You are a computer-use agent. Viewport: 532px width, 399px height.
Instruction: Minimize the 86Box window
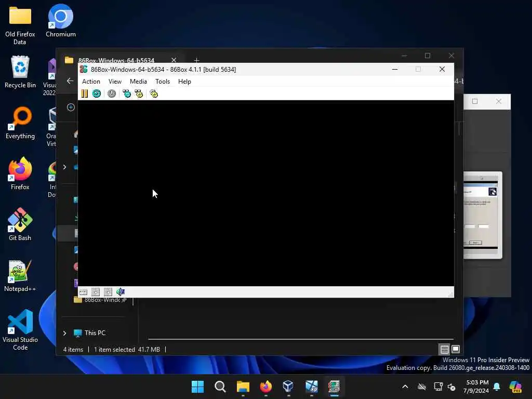(x=395, y=69)
